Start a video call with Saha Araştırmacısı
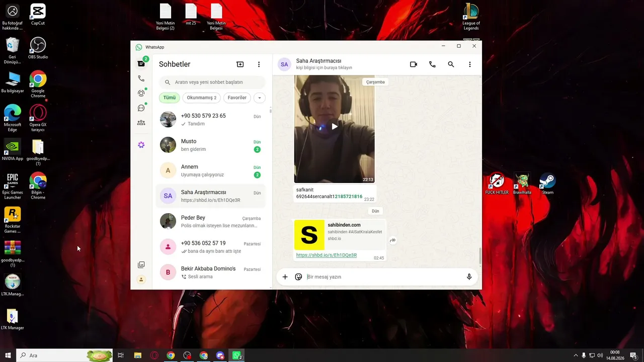 click(x=414, y=64)
